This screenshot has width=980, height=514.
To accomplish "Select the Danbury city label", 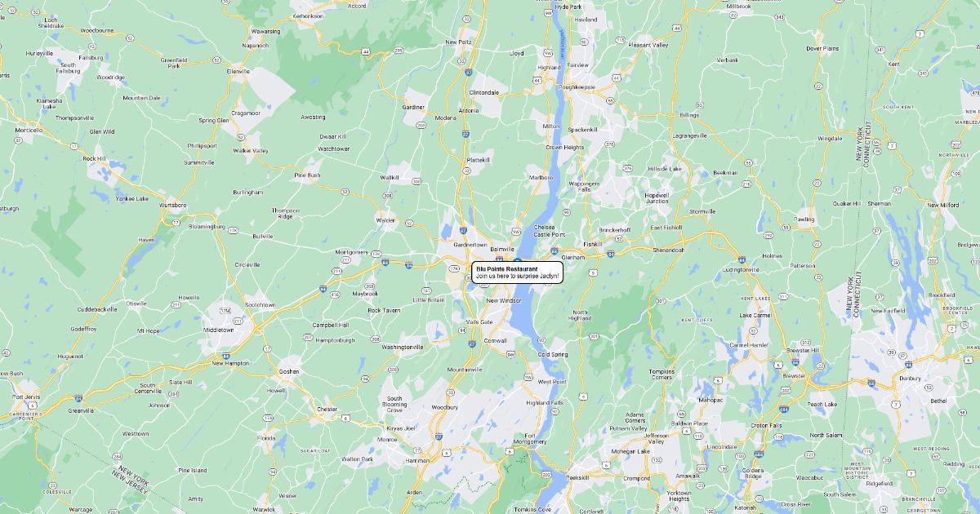I will coord(909,378).
